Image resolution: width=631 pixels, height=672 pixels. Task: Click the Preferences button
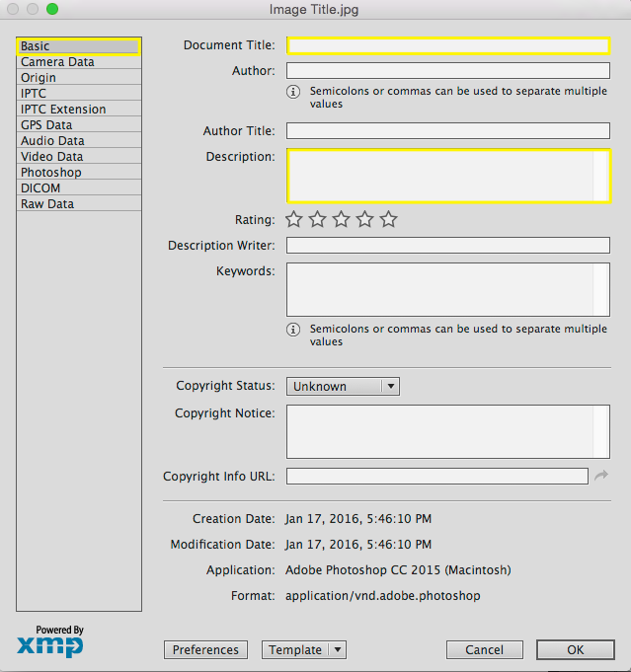point(205,649)
